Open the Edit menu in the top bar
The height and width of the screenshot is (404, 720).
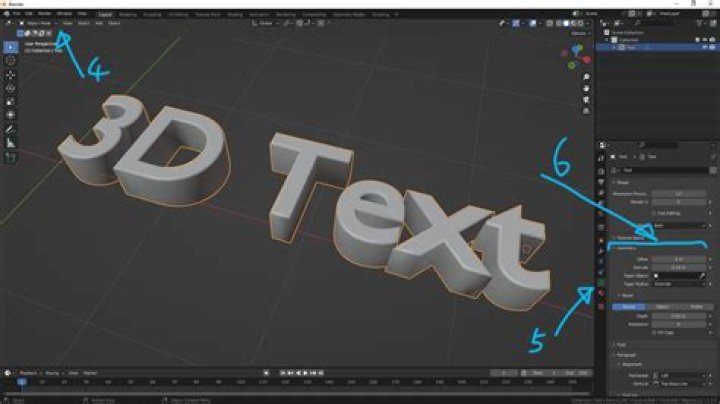28,13
